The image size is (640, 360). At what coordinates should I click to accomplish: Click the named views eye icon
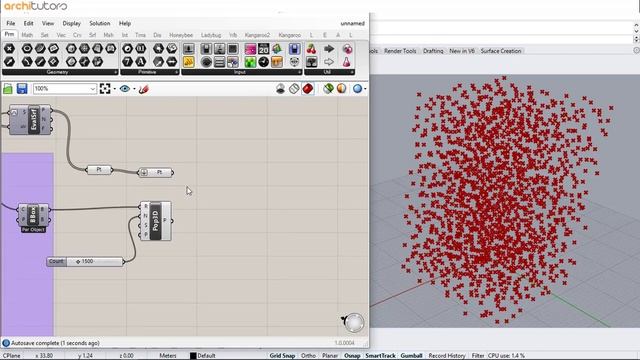coord(125,89)
